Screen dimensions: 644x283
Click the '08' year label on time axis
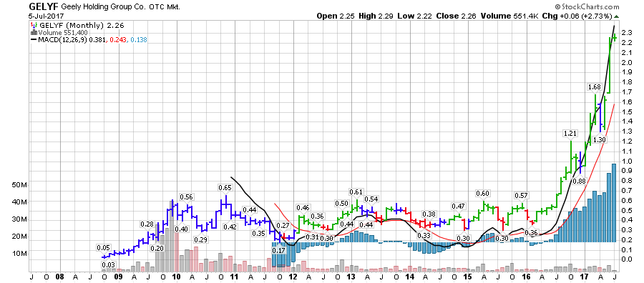pyautogui.click(x=60, y=277)
